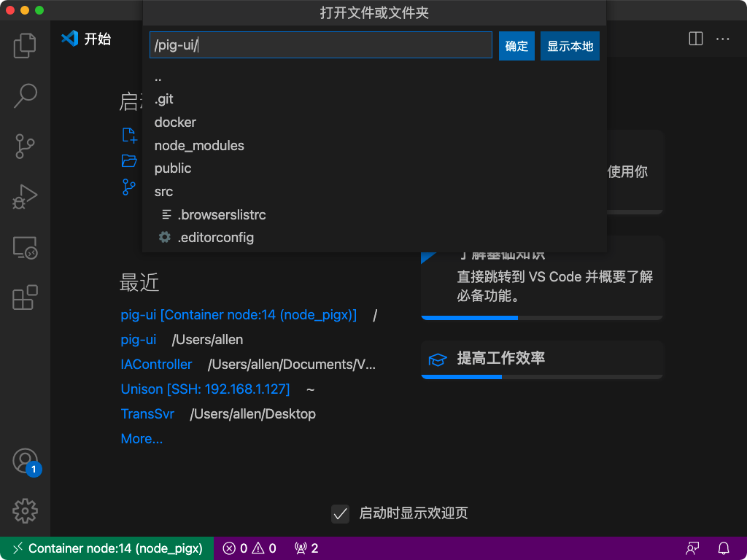Toggle the 启动时显示欢迎页 checkbox
Screen dimensions: 747x560
click(340, 513)
